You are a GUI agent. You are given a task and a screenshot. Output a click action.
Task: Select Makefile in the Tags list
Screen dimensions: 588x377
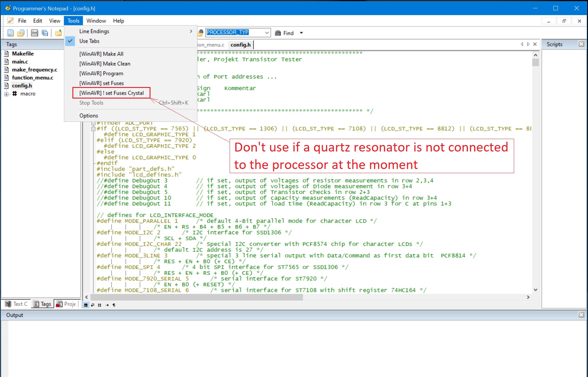pyautogui.click(x=23, y=54)
